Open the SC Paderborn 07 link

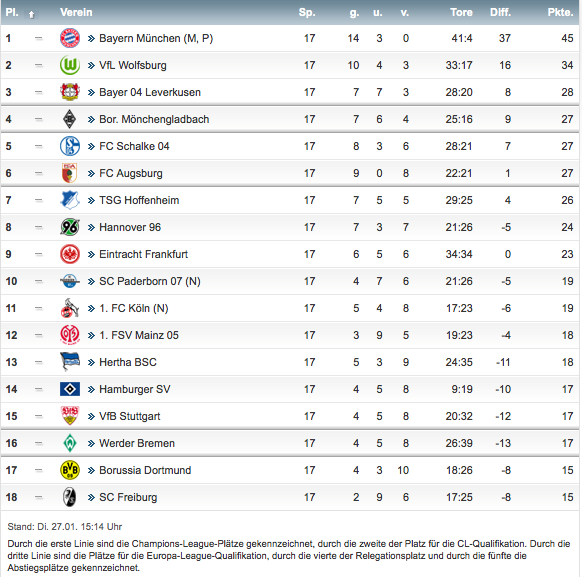tap(150, 281)
